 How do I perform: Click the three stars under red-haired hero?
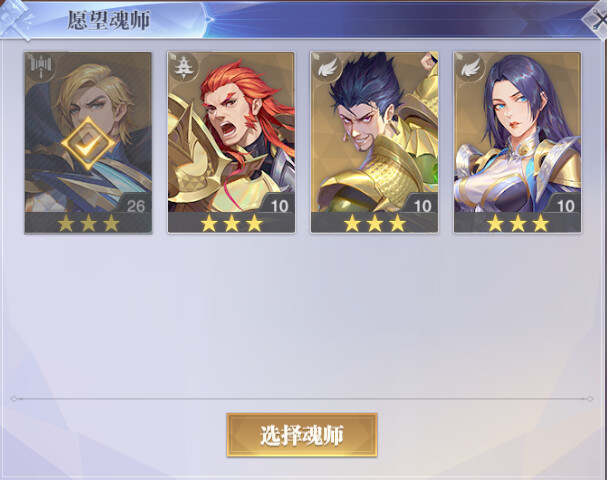231,223
